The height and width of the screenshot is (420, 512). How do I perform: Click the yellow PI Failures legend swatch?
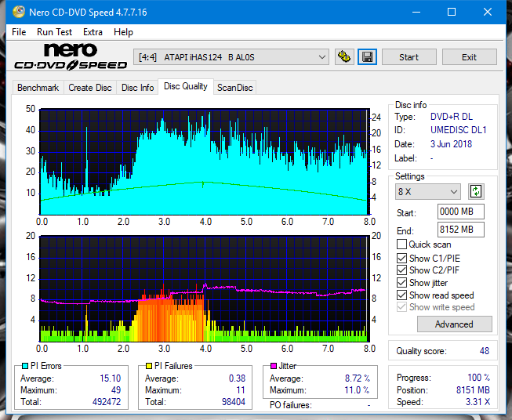pos(149,366)
